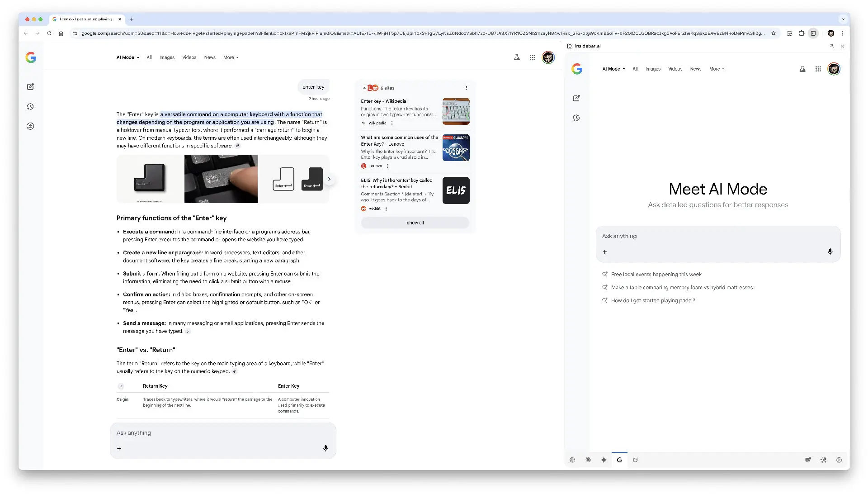Select the Claude starburst icon in sidebar
Image resolution: width=868 pixels, height=494 pixels.
click(x=588, y=460)
